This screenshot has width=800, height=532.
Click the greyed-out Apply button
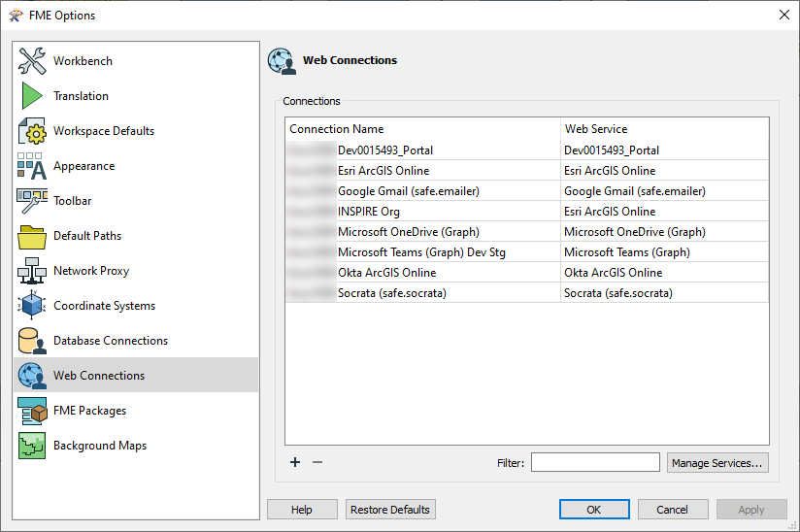coord(751,510)
